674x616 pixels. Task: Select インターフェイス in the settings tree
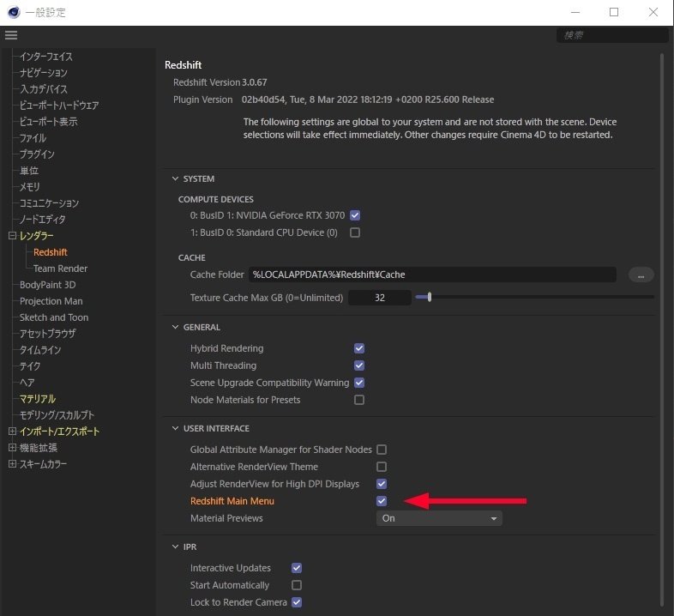[46, 57]
